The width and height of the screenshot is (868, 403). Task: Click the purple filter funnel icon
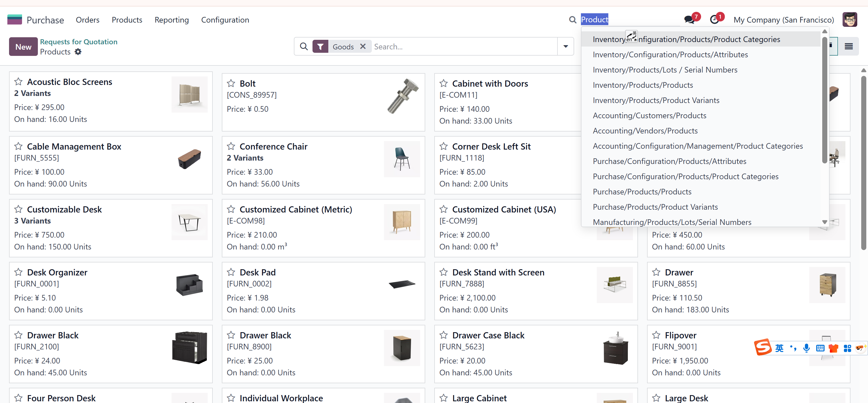pyautogui.click(x=320, y=47)
